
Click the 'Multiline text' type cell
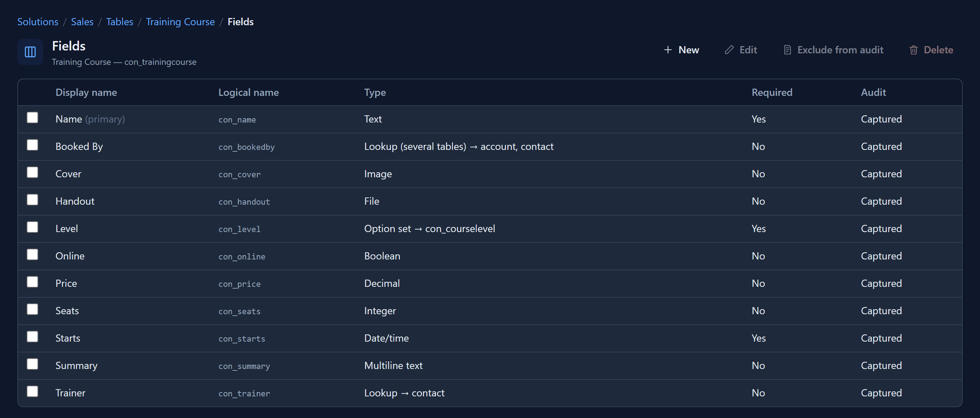[393, 365]
